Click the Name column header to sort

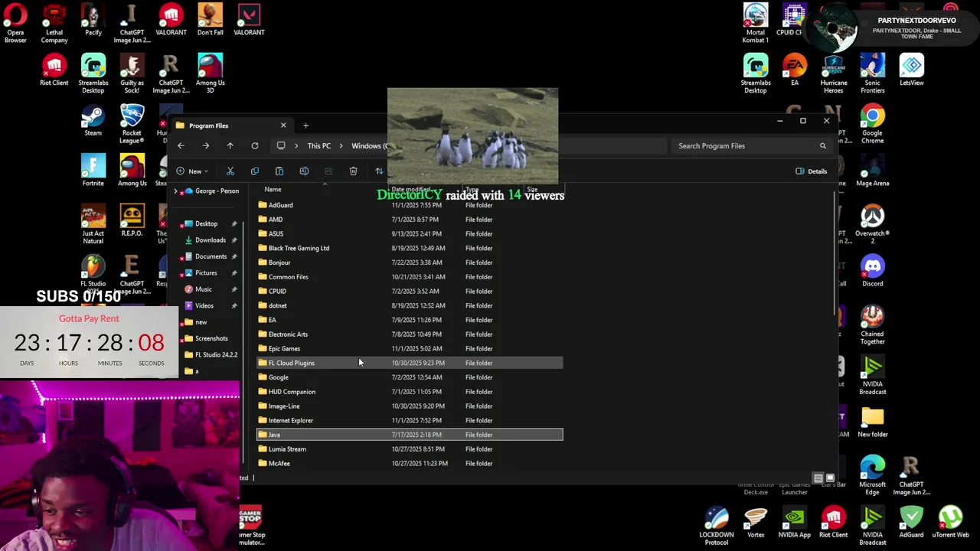[x=273, y=190]
